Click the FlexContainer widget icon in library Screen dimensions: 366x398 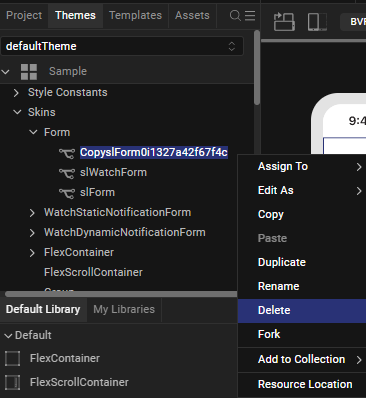click(x=12, y=359)
